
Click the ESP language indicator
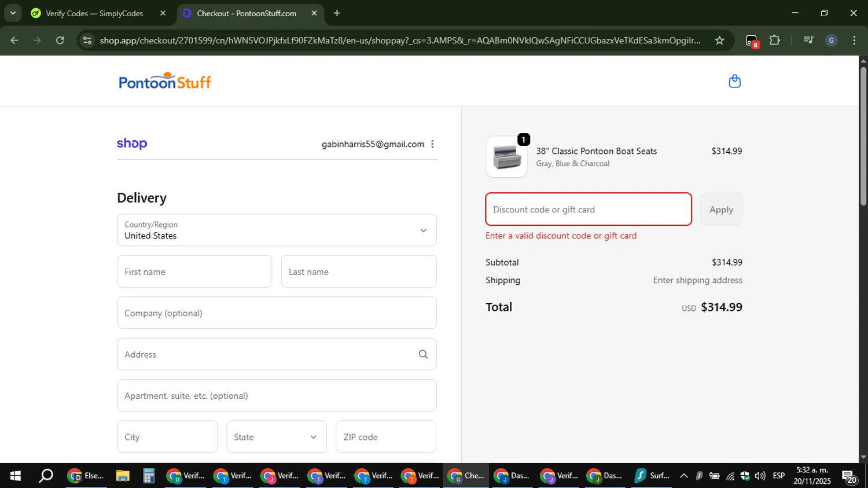click(x=778, y=476)
